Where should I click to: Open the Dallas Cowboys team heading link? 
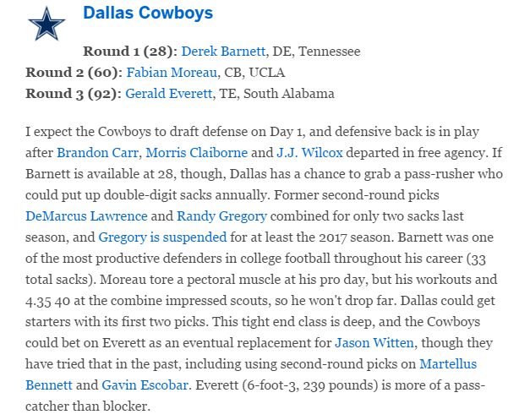[x=148, y=13]
